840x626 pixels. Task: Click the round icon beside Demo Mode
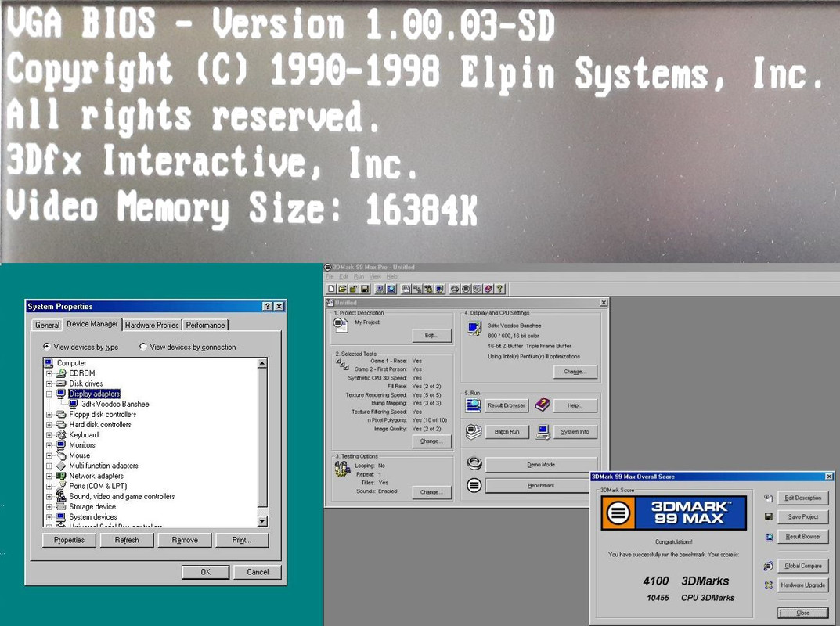click(x=474, y=463)
